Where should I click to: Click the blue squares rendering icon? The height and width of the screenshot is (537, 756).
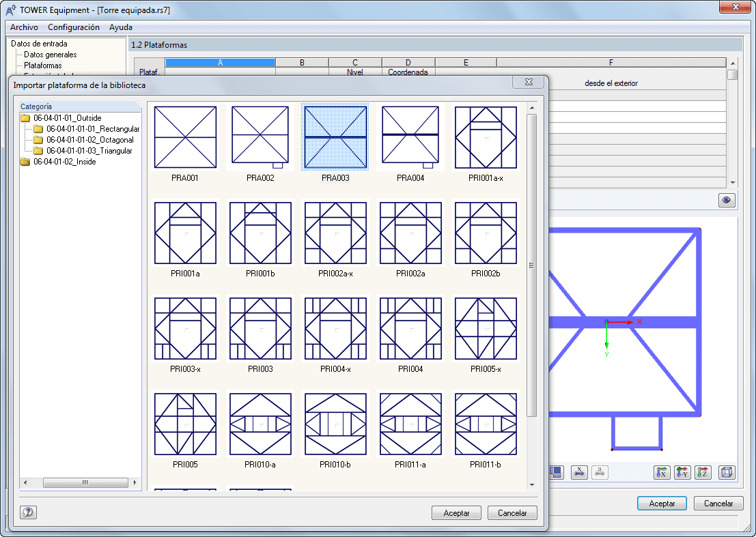point(557,472)
